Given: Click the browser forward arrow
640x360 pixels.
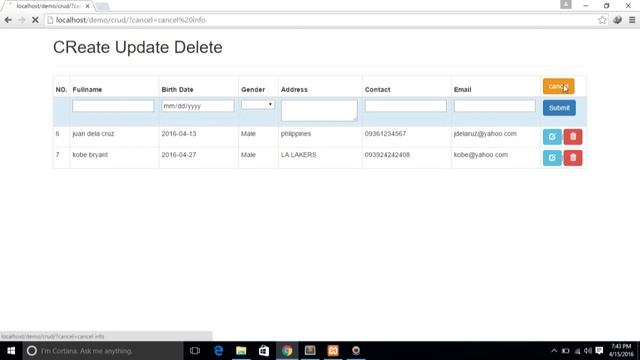Looking at the screenshot, I should pos(22,20).
